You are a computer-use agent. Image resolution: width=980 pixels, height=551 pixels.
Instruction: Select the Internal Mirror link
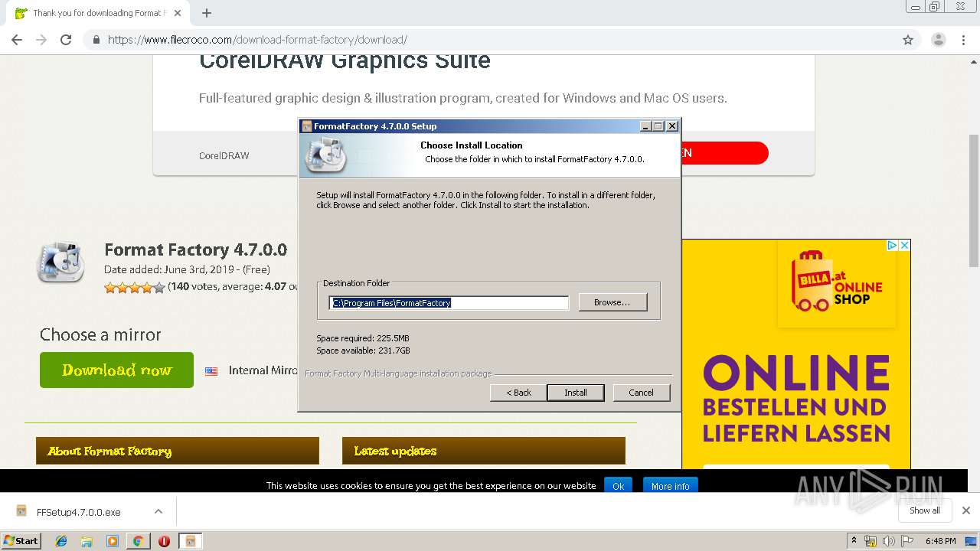pos(263,370)
